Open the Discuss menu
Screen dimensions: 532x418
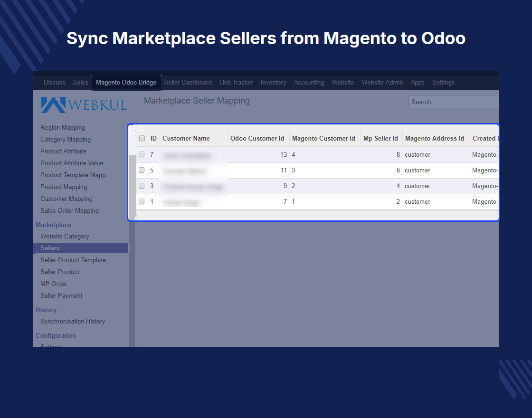(54, 83)
